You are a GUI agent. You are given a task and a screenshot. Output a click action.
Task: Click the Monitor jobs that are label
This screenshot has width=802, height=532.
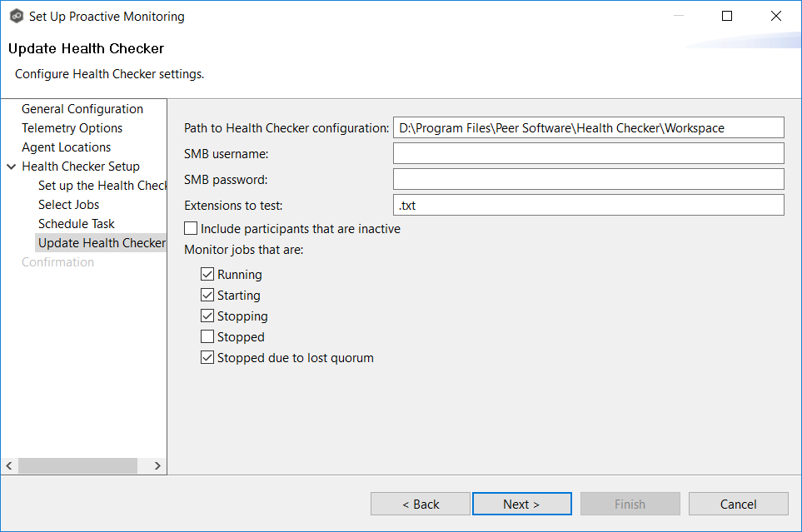243,250
